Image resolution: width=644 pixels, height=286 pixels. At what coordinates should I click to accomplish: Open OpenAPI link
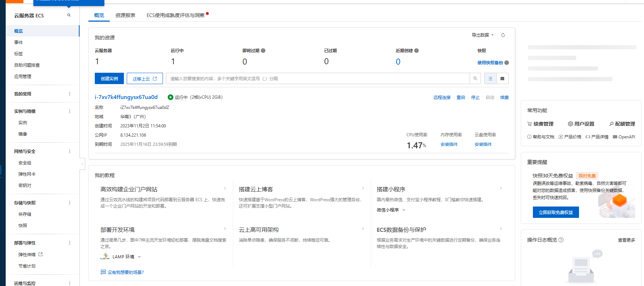(x=624, y=137)
